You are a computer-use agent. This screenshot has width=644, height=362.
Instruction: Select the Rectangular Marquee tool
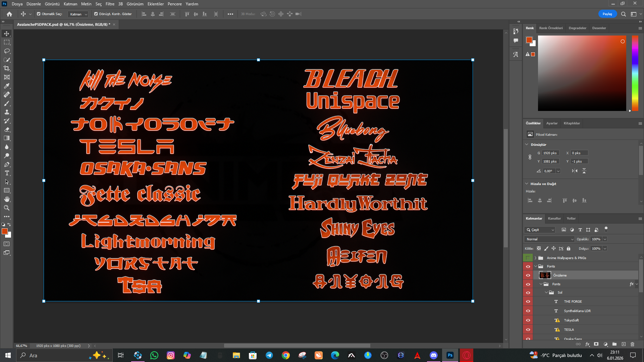click(x=7, y=42)
